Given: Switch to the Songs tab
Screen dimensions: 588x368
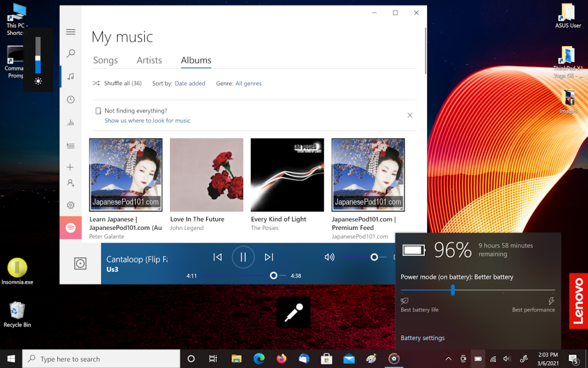Looking at the screenshot, I should point(106,60).
